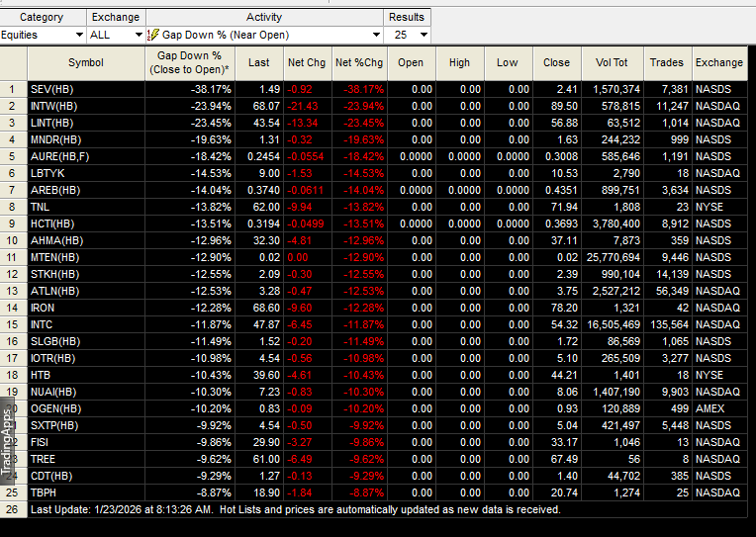Click the lightning bolt icon beside Gap Down %
756x537 pixels.
point(152,35)
